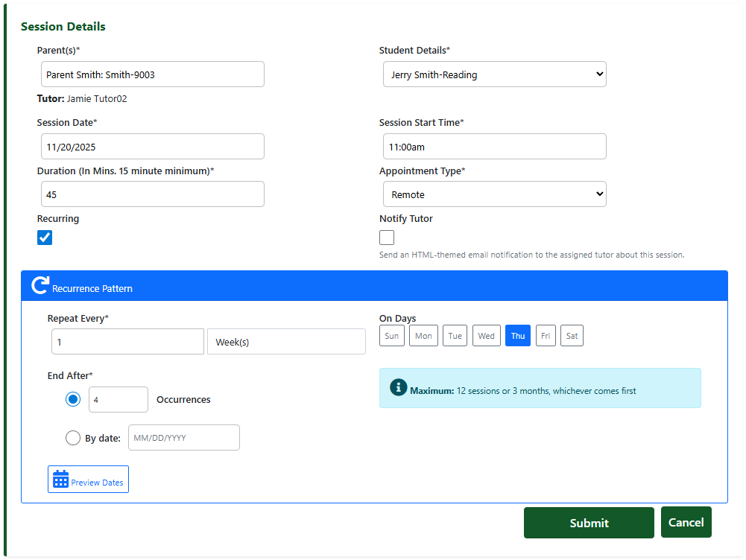
Task: Focus the Session Start Time input
Action: [494, 147]
